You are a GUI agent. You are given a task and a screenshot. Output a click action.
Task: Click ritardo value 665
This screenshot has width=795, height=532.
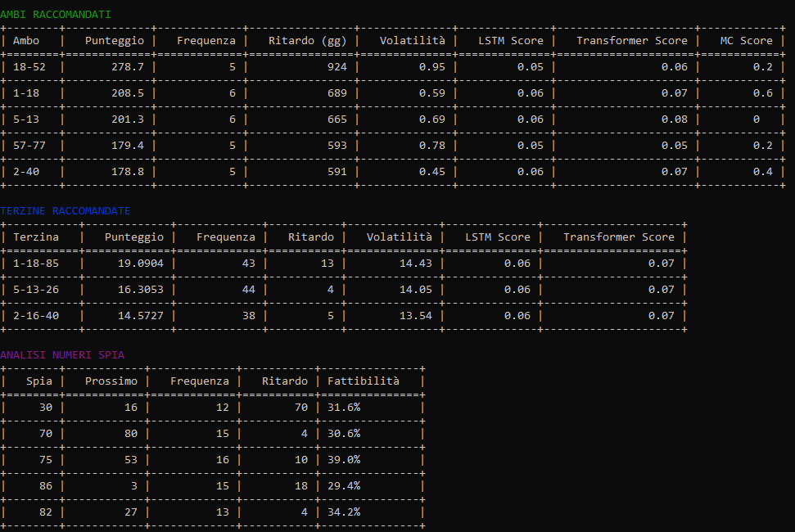337,119
